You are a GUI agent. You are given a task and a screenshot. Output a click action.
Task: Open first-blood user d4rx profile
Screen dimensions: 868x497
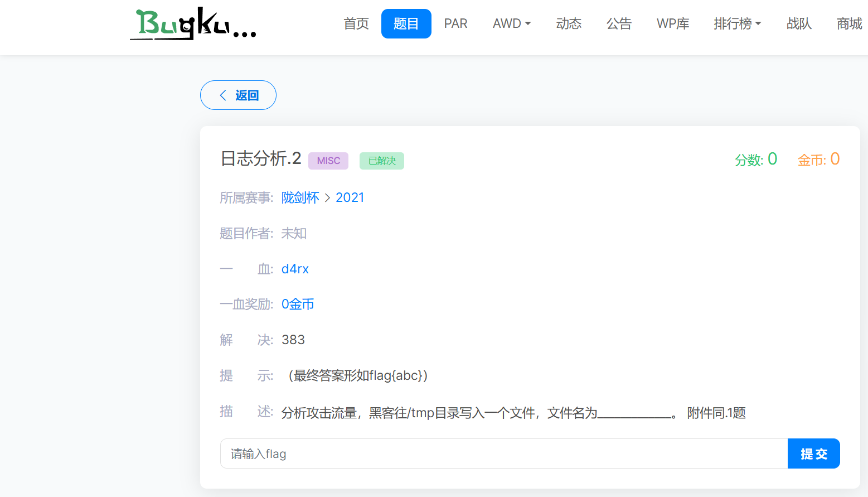click(x=295, y=269)
